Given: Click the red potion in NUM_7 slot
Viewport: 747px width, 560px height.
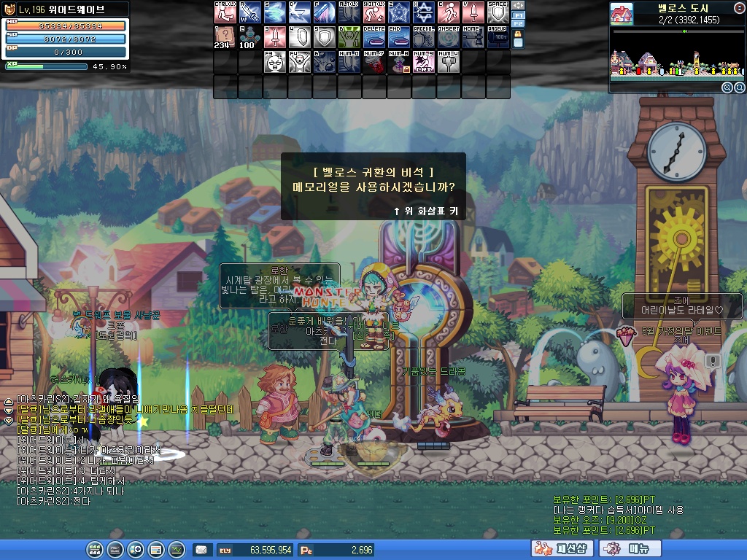Looking at the screenshot, I should [373, 63].
